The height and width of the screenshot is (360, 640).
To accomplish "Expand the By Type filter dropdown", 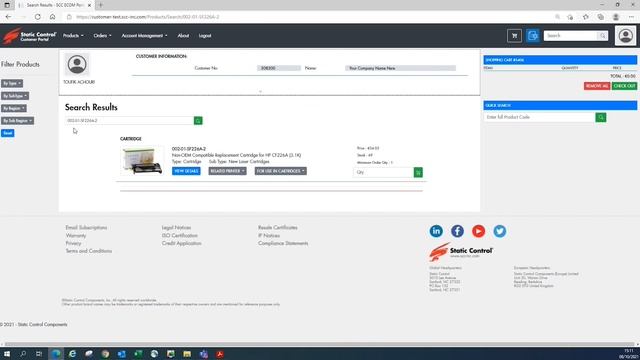I will 12,83.
